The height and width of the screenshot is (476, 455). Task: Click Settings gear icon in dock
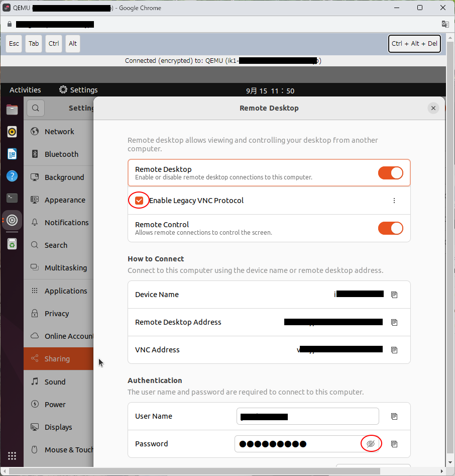[x=12, y=220]
